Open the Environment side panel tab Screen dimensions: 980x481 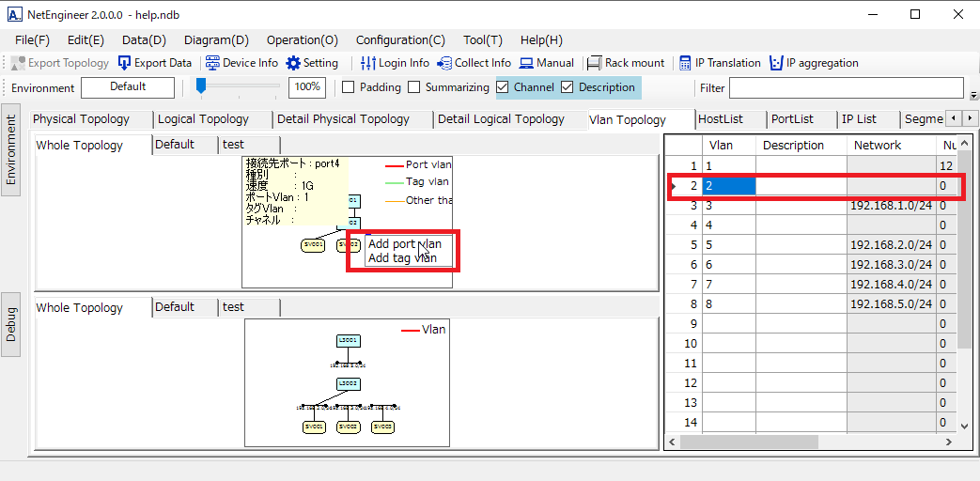coord(11,155)
